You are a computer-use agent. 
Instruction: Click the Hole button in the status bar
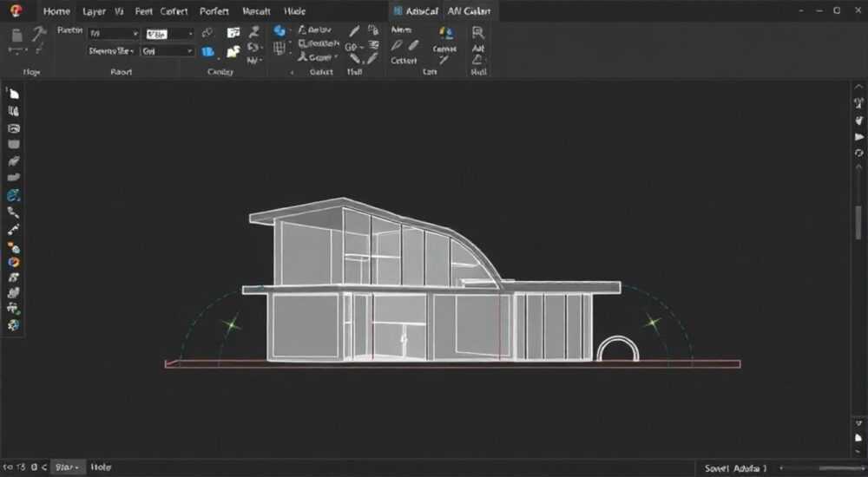(x=101, y=467)
